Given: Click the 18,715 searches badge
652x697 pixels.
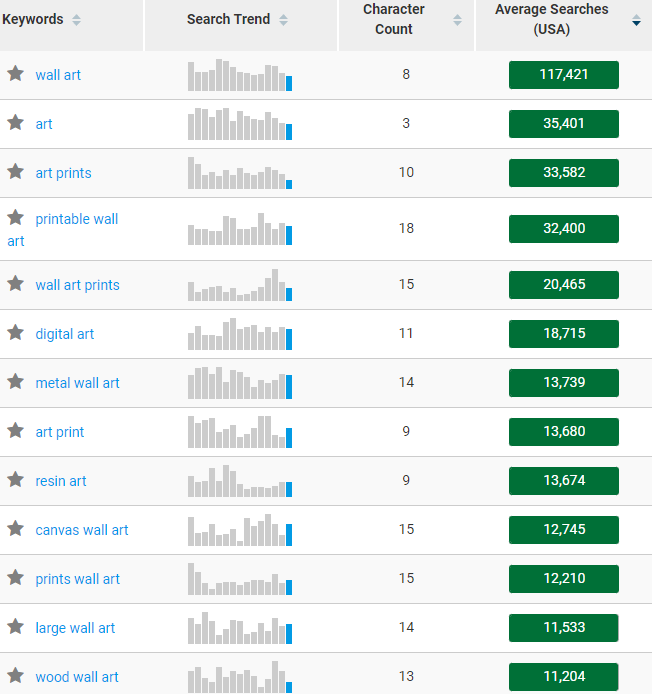Looking at the screenshot, I should (x=564, y=333).
